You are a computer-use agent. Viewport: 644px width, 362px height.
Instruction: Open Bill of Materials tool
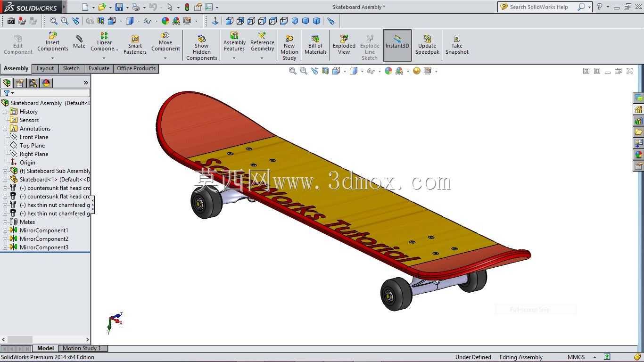[315, 45]
